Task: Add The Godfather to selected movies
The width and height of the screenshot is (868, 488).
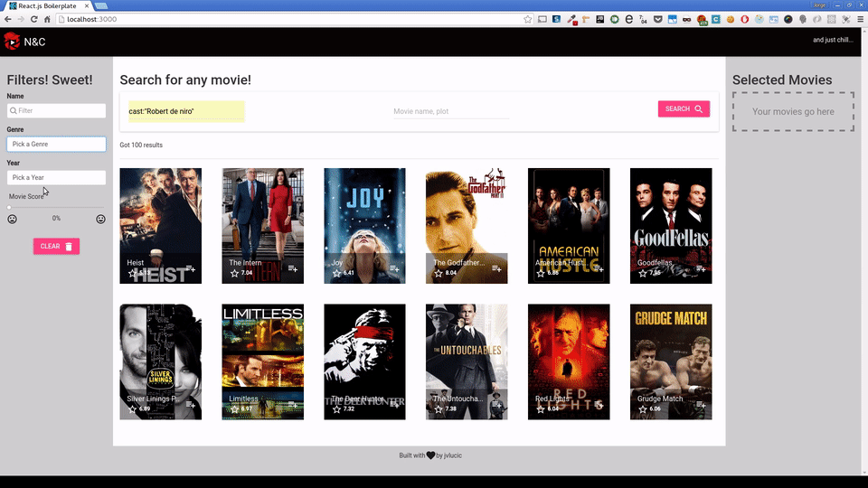Action: point(496,268)
